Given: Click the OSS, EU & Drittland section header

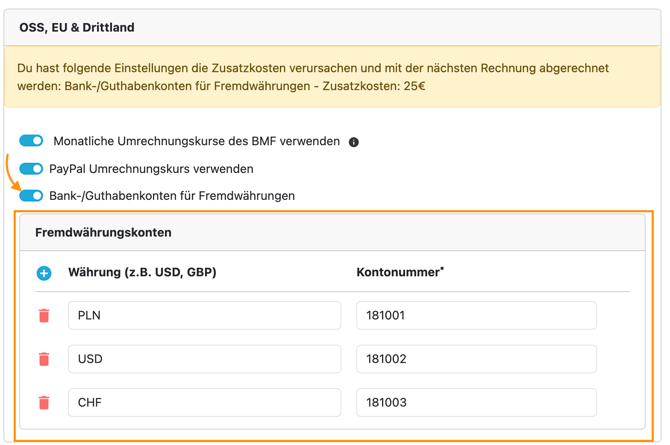Looking at the screenshot, I should 77,28.
